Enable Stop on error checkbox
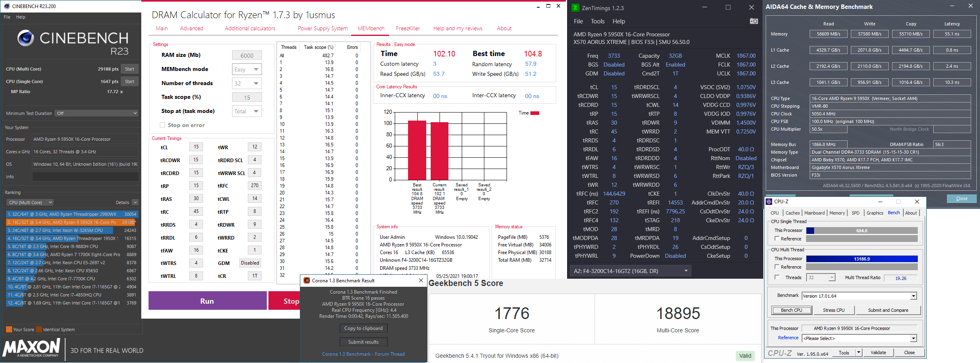980x363 pixels. coord(162,125)
